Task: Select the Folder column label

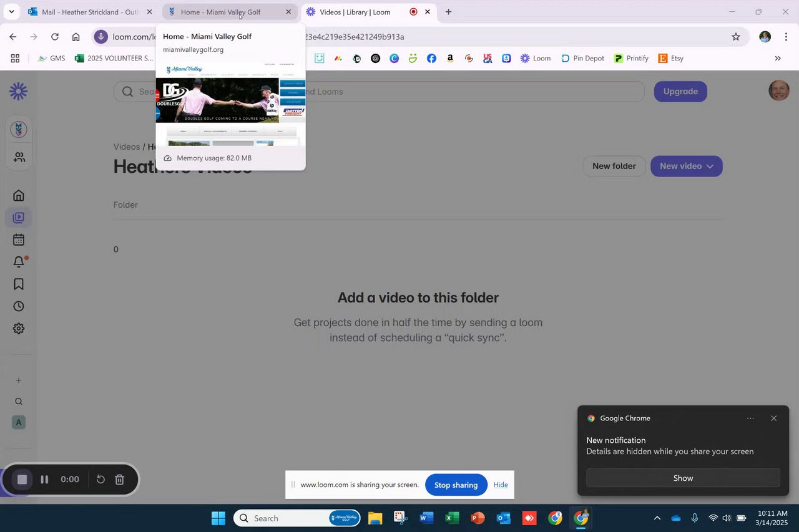Action: tap(125, 205)
